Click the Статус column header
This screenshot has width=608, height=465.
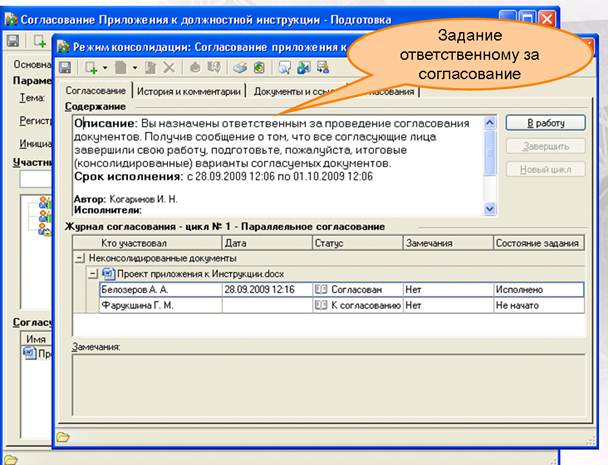(358, 243)
